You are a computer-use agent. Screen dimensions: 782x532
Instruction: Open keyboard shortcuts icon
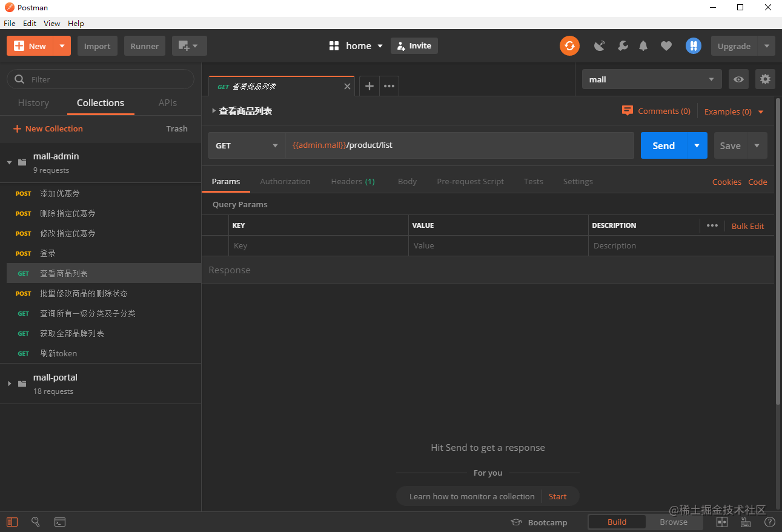pos(746,522)
